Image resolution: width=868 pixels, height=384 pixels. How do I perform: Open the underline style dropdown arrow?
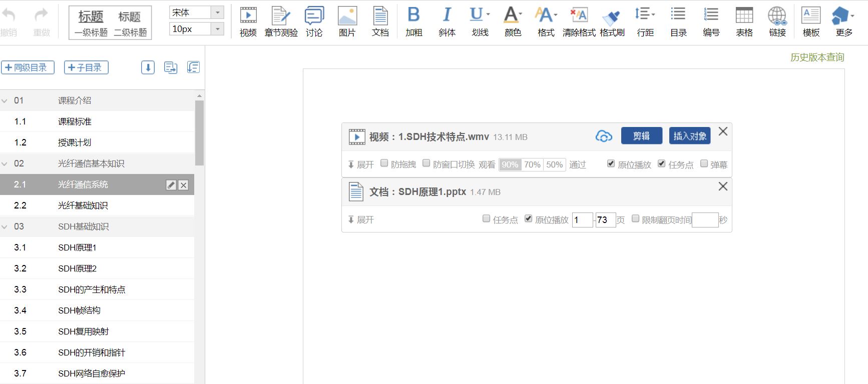coord(488,14)
